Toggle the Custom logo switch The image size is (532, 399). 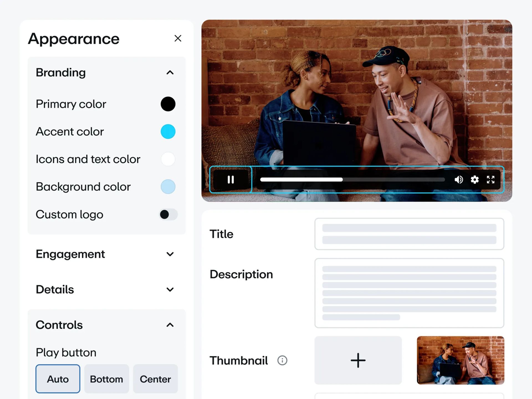coord(168,214)
